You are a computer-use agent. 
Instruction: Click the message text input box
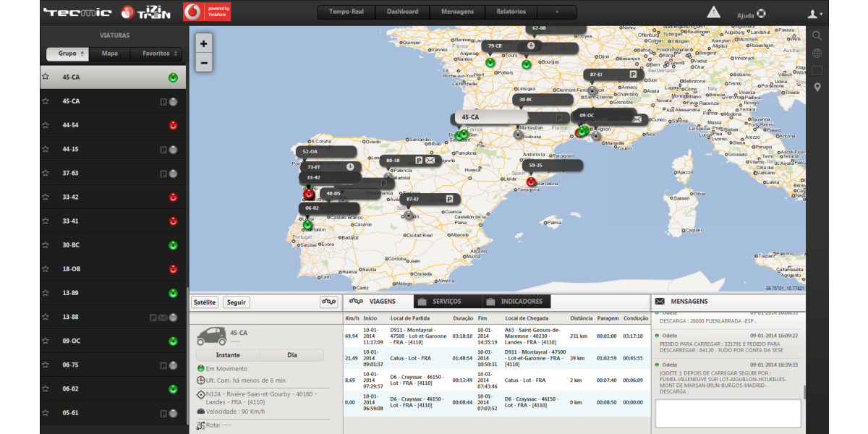click(728, 413)
